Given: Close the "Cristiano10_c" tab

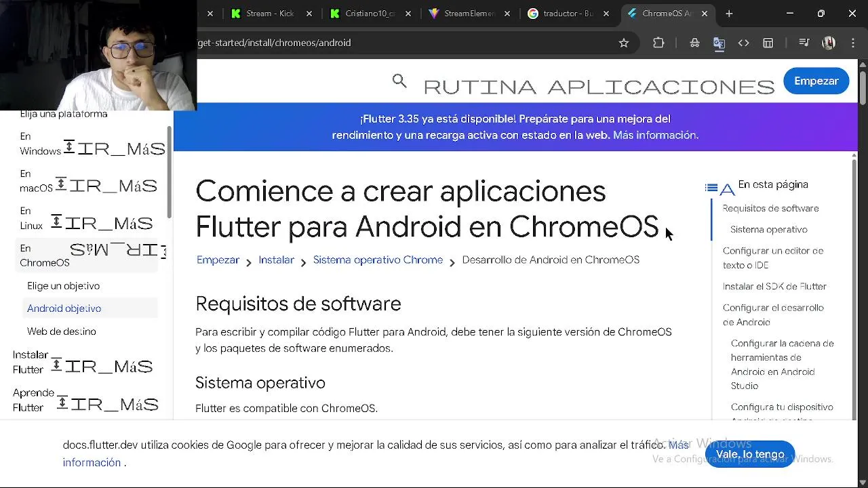Looking at the screenshot, I should [408, 14].
